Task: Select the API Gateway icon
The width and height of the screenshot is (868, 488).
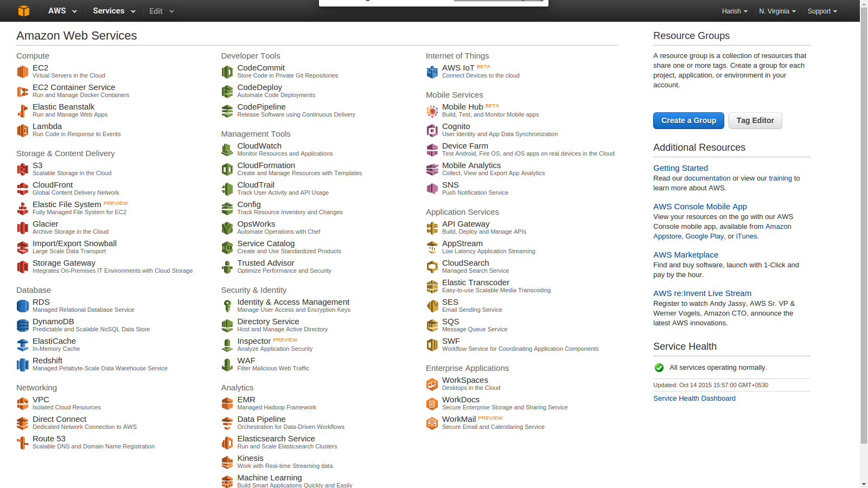Action: point(432,228)
